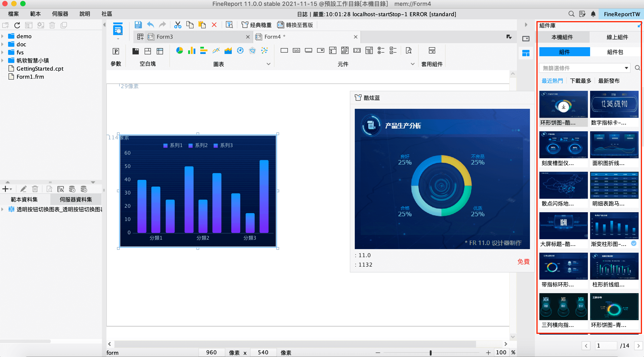The image size is (644, 357).
Task: Add a dropdown combo box widget
Action: click(x=320, y=51)
